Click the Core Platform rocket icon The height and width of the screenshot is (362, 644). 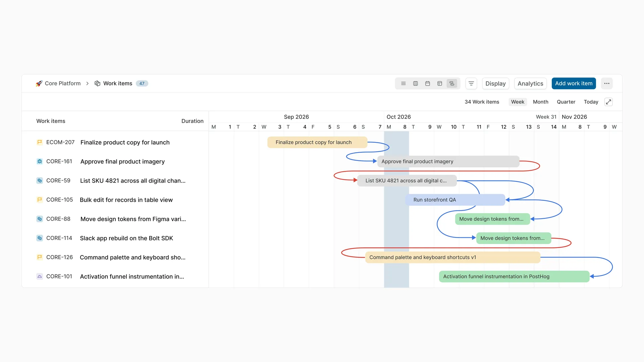click(x=39, y=83)
